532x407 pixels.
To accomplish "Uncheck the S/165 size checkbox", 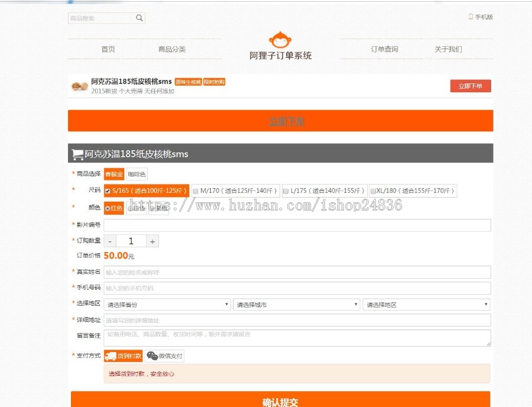I will tap(108, 190).
